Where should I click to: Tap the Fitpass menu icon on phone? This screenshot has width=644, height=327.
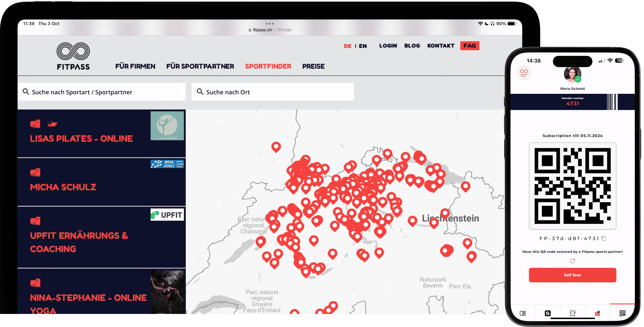click(x=524, y=73)
